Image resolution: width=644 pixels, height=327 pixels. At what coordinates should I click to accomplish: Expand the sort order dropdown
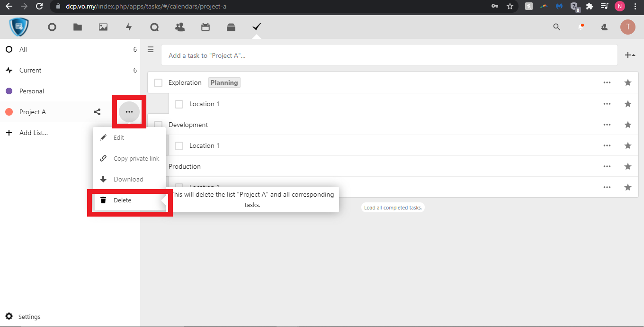coord(630,55)
